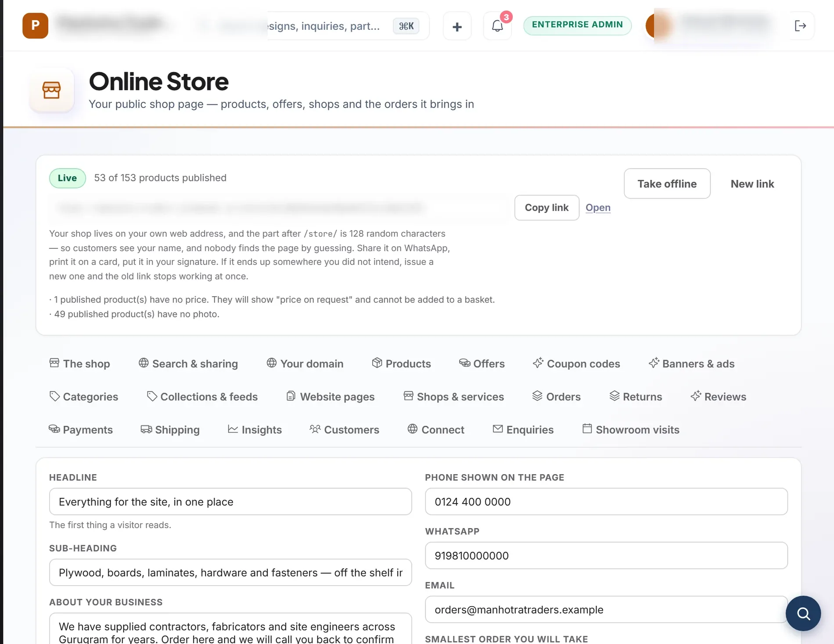The height and width of the screenshot is (644, 834).
Task: Click Take offline button
Action: (667, 183)
